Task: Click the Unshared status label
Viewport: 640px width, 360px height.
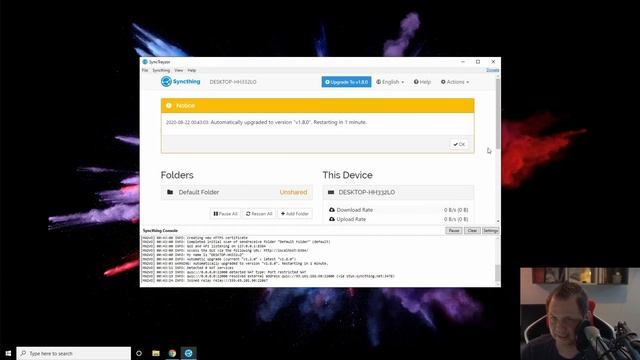Action: pyautogui.click(x=293, y=192)
